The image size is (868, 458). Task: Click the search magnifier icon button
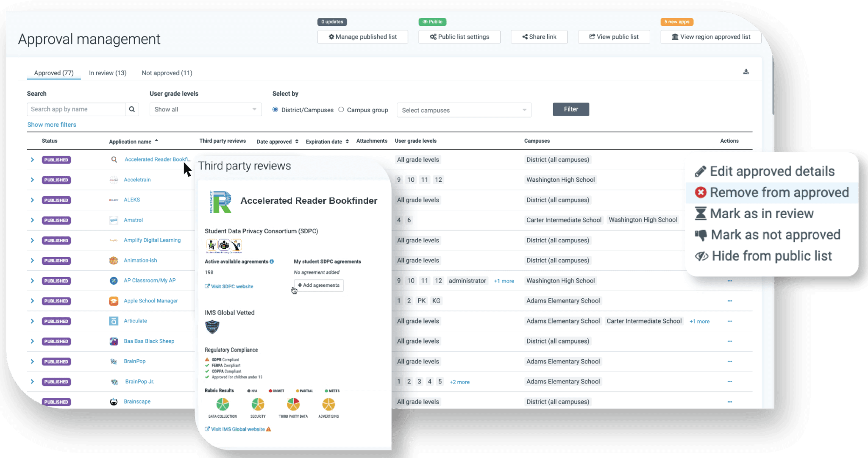pos(132,109)
